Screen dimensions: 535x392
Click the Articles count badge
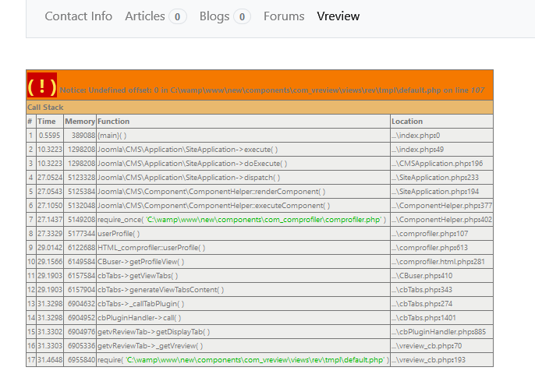(178, 16)
